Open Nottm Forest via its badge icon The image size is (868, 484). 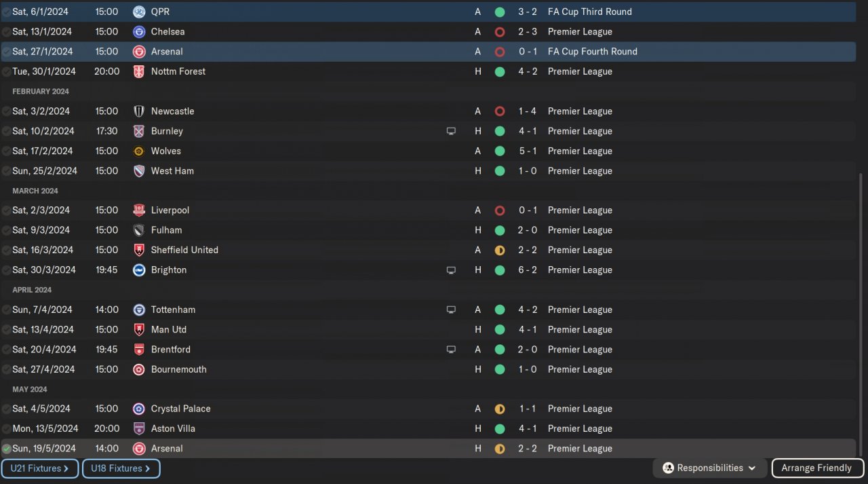(x=139, y=71)
